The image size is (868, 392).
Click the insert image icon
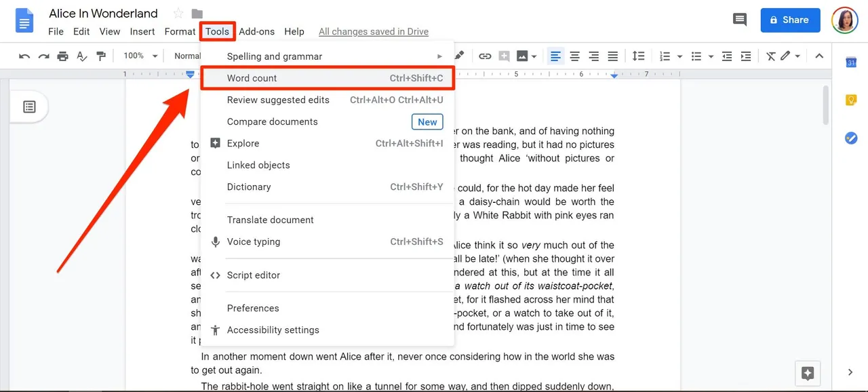click(522, 56)
